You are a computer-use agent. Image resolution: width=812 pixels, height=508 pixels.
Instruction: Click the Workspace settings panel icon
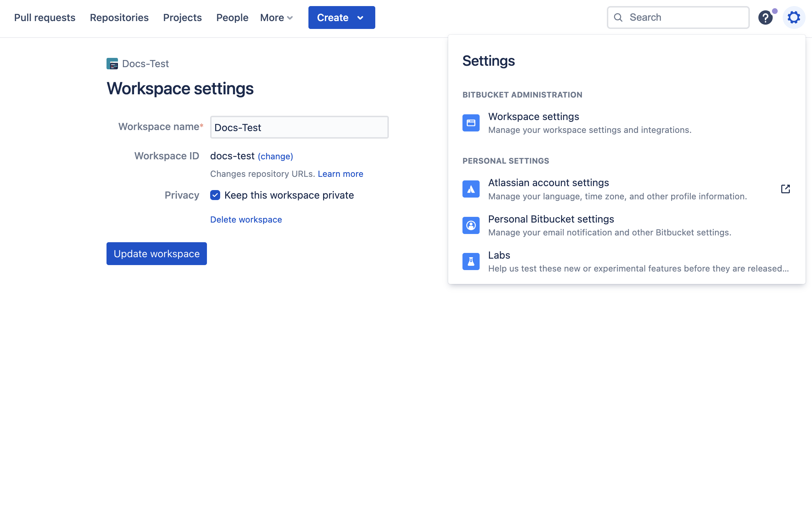[471, 123]
